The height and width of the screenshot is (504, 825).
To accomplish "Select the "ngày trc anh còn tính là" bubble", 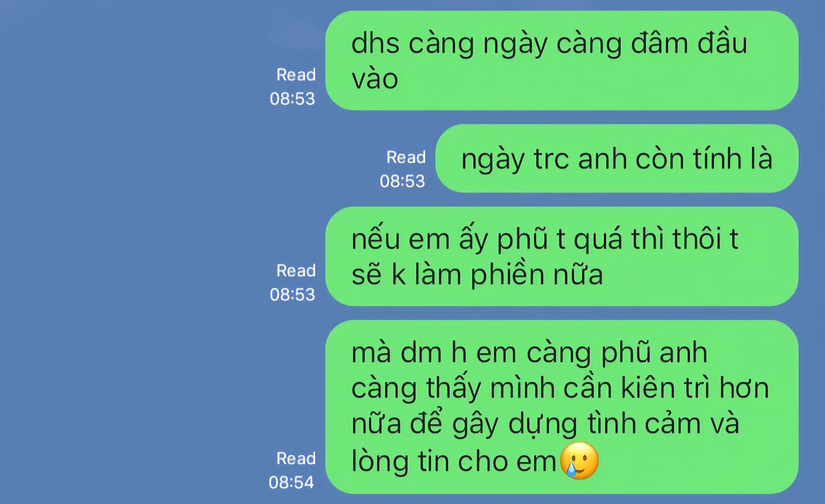I will click(617, 159).
